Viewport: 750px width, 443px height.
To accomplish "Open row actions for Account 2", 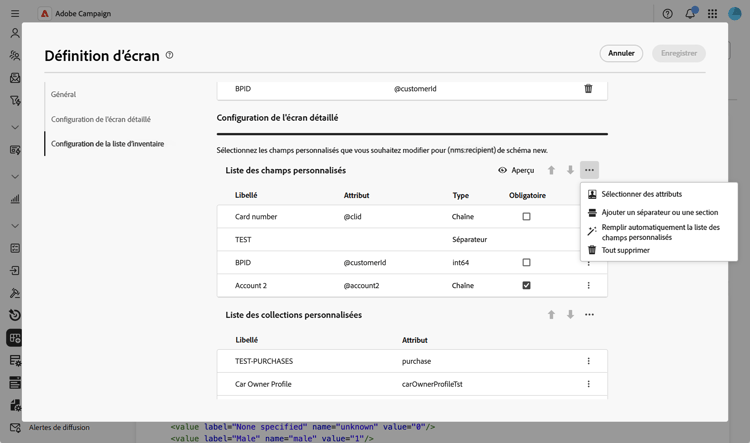I will click(588, 285).
